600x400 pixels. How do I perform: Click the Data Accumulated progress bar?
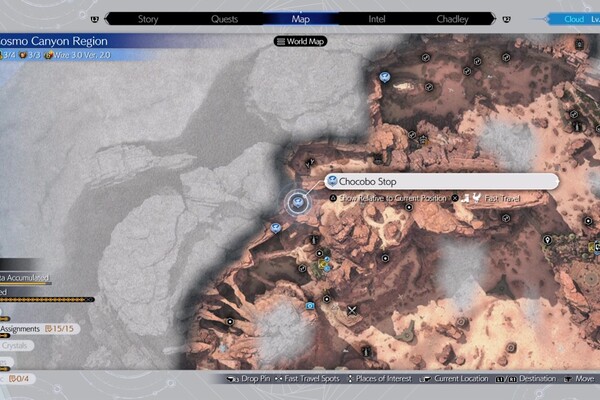pyautogui.click(x=25, y=284)
